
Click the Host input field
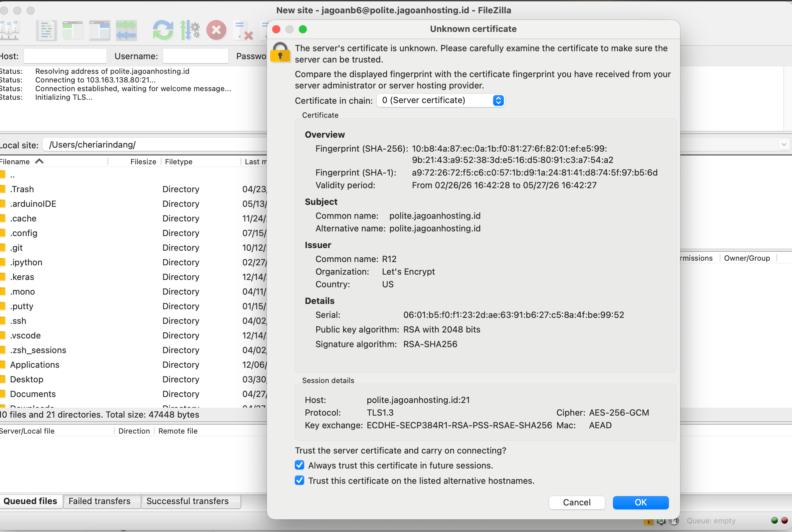[65, 56]
